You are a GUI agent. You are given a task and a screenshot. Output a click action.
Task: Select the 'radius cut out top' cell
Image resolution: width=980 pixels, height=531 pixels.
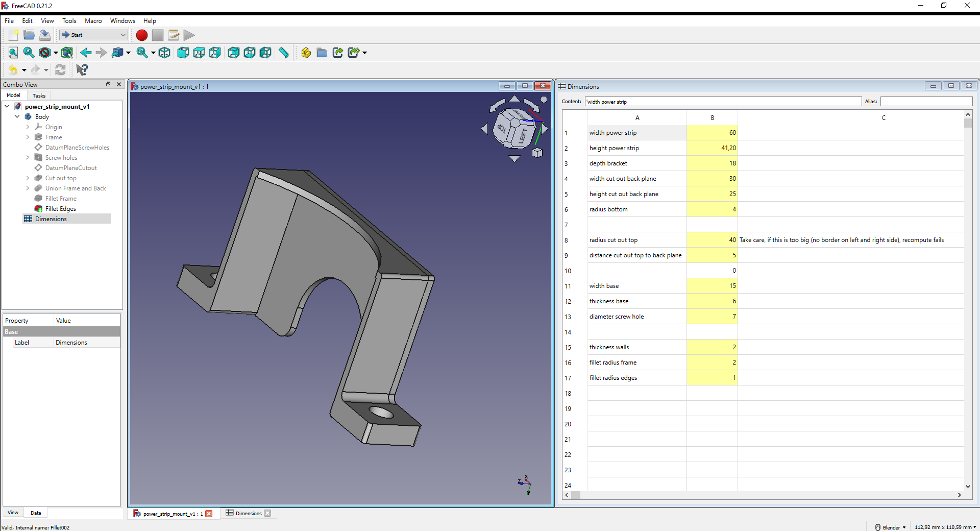click(637, 240)
